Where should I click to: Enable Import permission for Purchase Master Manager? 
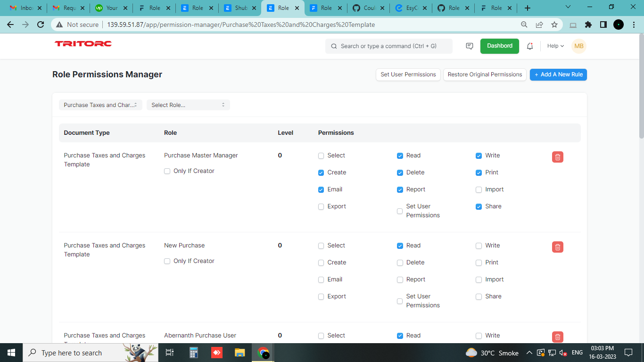click(x=479, y=189)
